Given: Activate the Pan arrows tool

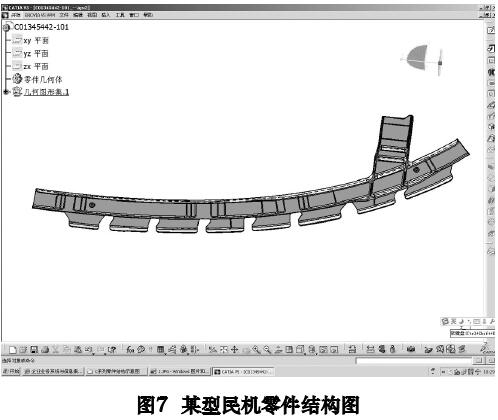Looking at the screenshot, I should pos(235,349).
